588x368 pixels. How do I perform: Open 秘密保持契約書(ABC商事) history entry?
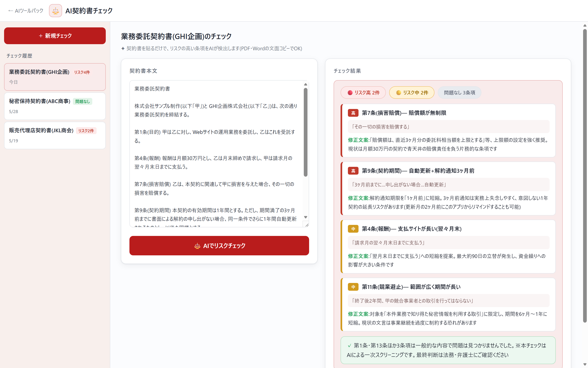(55, 106)
